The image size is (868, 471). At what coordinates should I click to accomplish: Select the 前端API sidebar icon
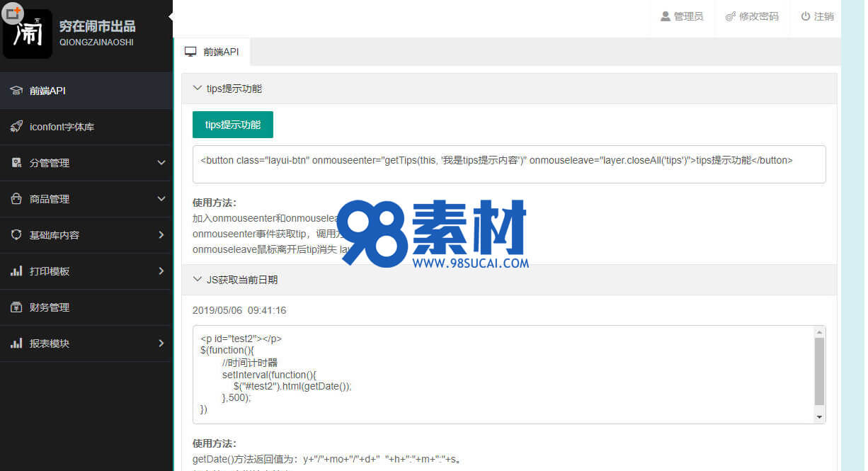tap(18, 91)
